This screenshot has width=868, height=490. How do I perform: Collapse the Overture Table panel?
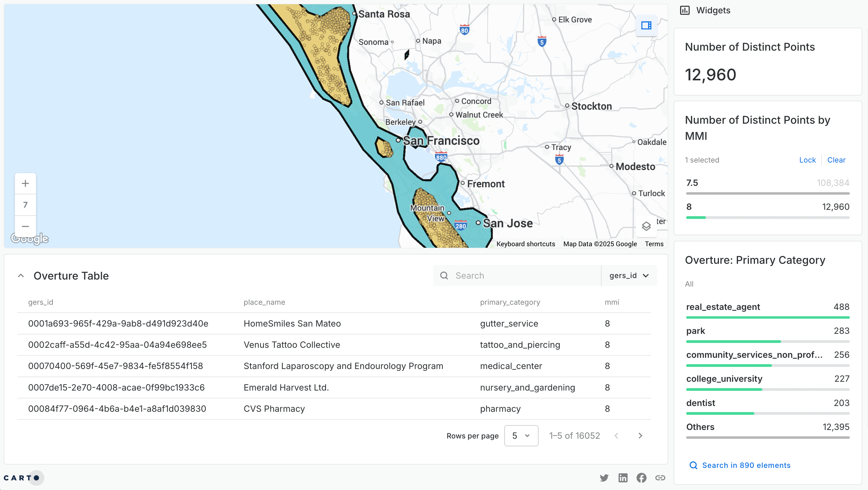(21, 276)
